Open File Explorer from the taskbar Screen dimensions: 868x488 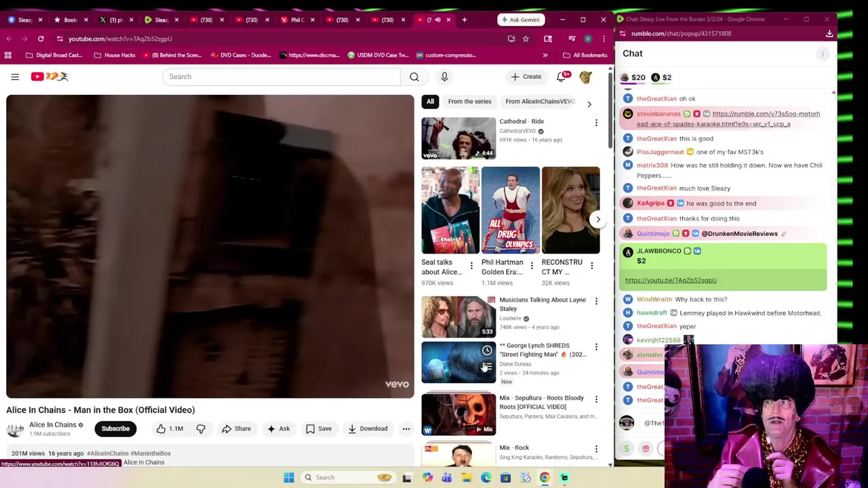click(467, 477)
